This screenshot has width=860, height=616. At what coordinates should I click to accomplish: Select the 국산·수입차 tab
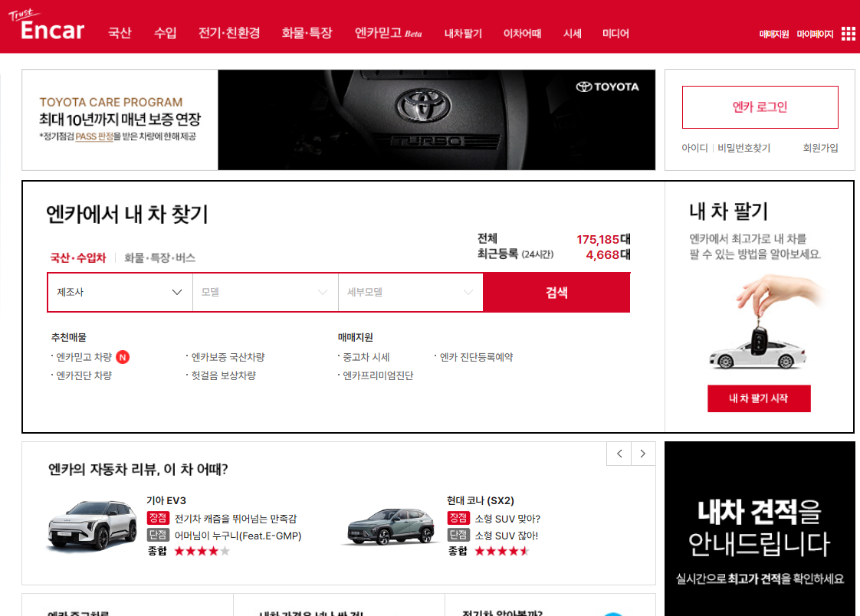click(78, 257)
